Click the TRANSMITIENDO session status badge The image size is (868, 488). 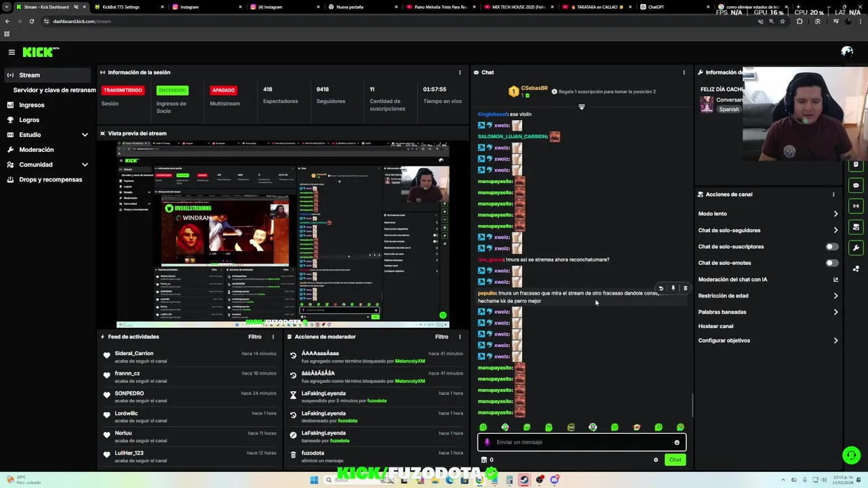(123, 90)
